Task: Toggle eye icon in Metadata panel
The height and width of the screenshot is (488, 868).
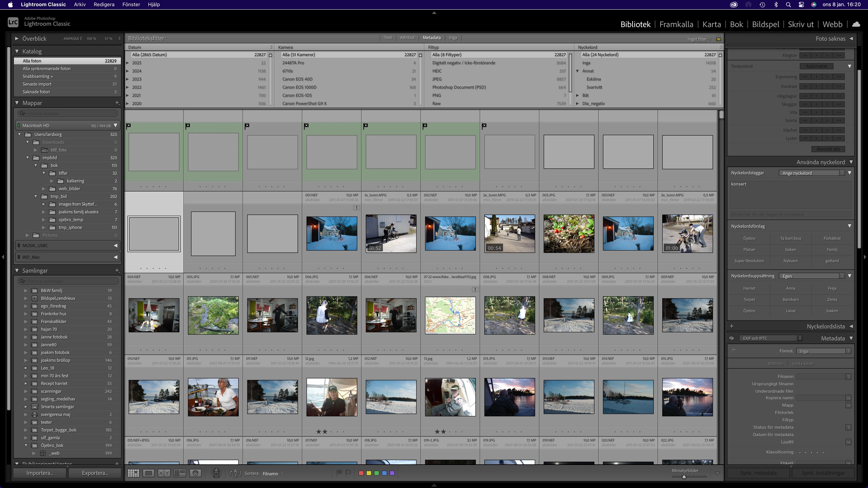Action: (732, 338)
